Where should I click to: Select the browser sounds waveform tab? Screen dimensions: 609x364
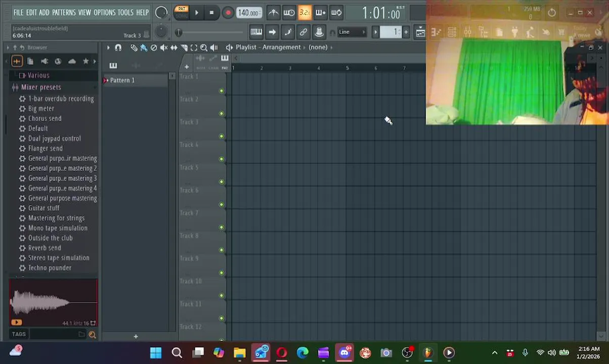click(x=17, y=61)
